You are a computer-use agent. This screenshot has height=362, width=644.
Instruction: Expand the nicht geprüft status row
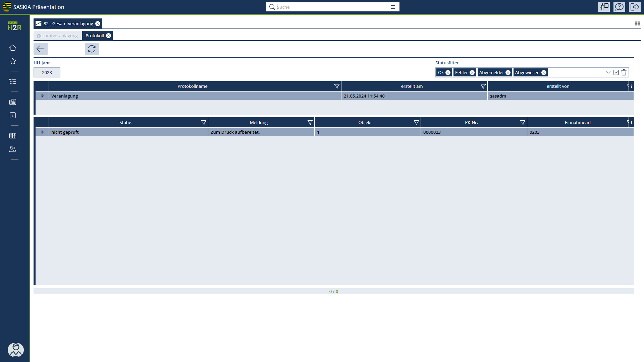pyautogui.click(x=42, y=132)
